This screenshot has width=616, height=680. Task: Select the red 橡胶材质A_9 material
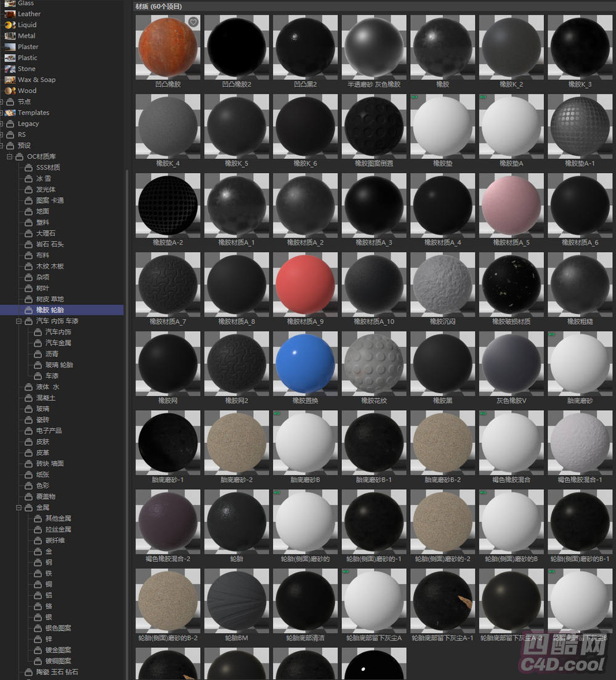305,285
